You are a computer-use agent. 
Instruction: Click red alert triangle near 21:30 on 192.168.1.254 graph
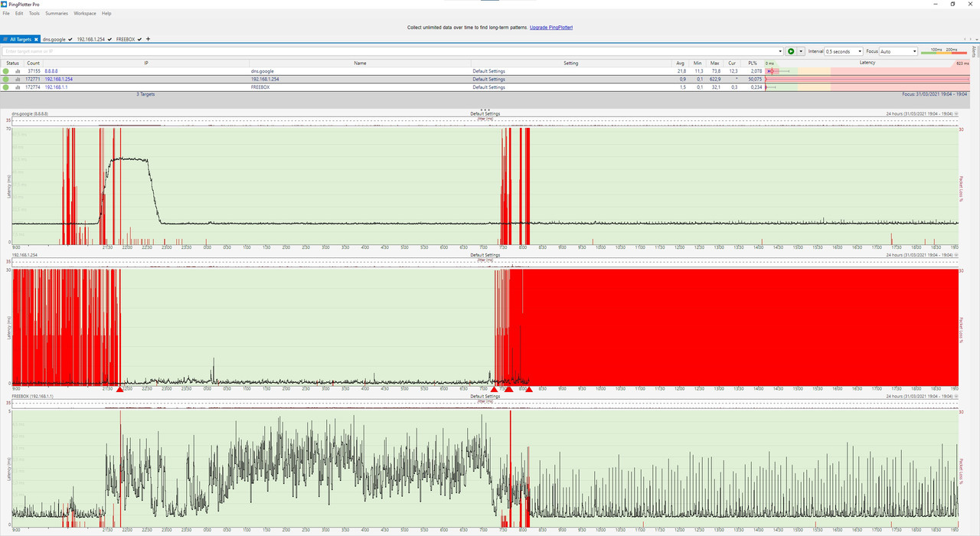(119, 390)
